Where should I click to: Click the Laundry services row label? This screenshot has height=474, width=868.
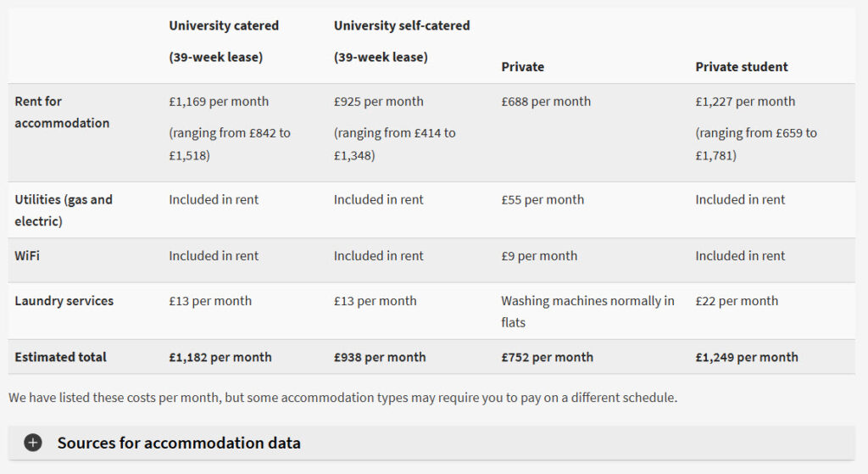pos(64,301)
